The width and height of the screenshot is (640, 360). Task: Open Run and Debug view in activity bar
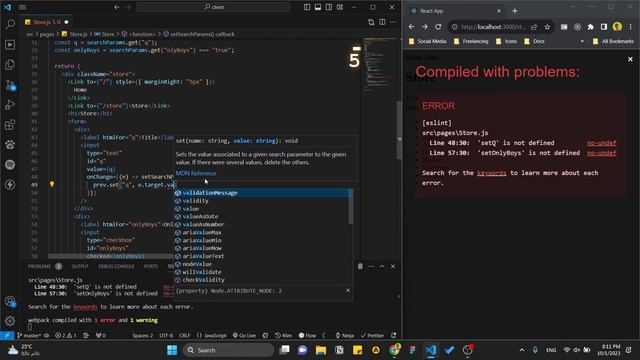click(x=10, y=104)
